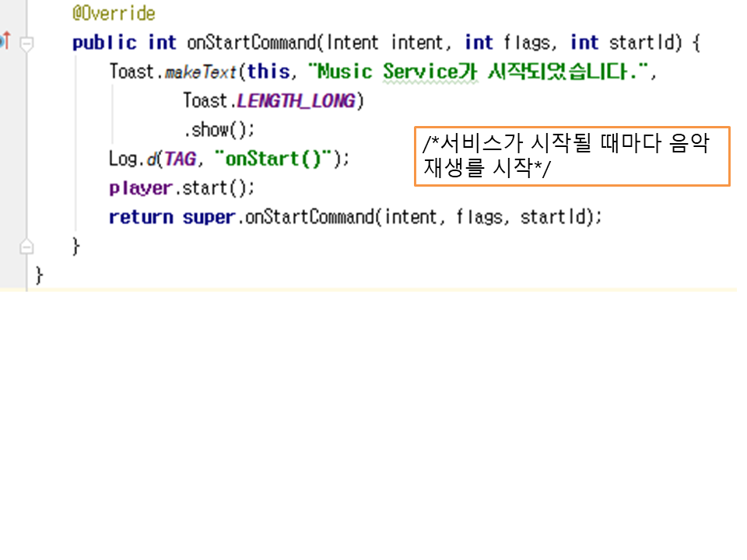The image size is (747, 560).
Task: Click the orange-bordered Korean comment box
Action: tap(571, 156)
